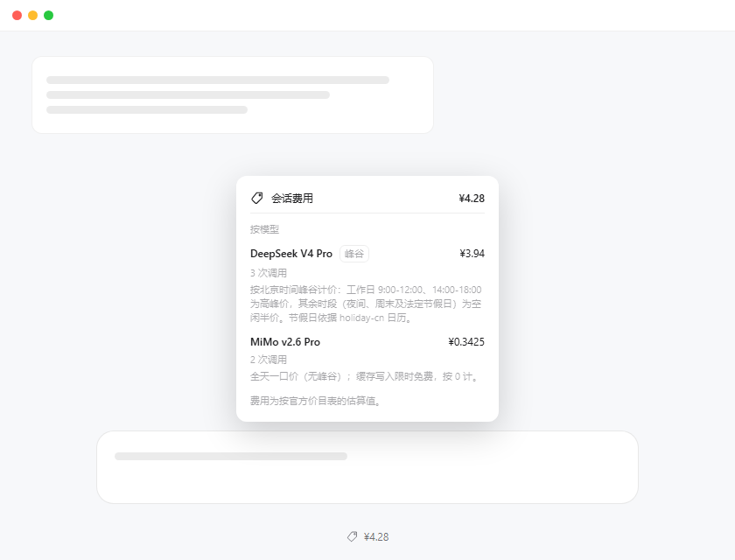The image size is (735, 560).
Task: Click the 全天一口价 flat-rate note
Action: click(364, 376)
